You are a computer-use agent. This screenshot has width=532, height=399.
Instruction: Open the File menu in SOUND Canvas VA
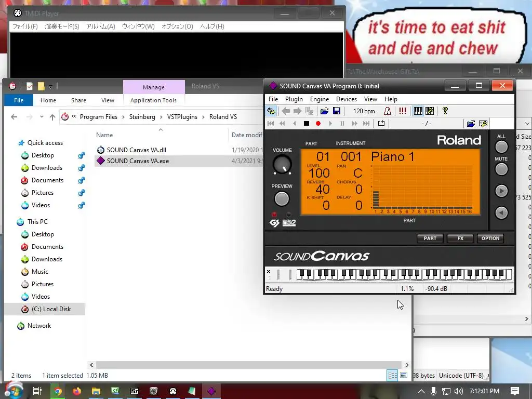[x=273, y=99]
